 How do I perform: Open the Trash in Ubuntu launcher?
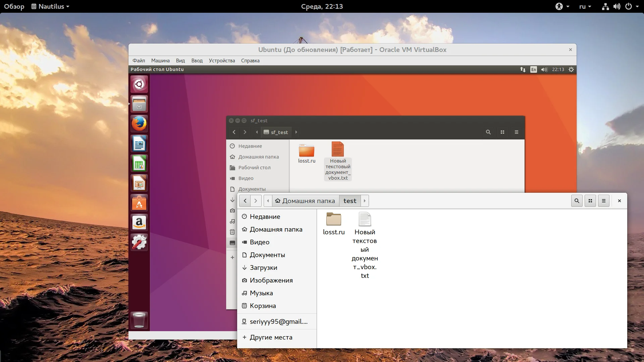[x=139, y=320]
